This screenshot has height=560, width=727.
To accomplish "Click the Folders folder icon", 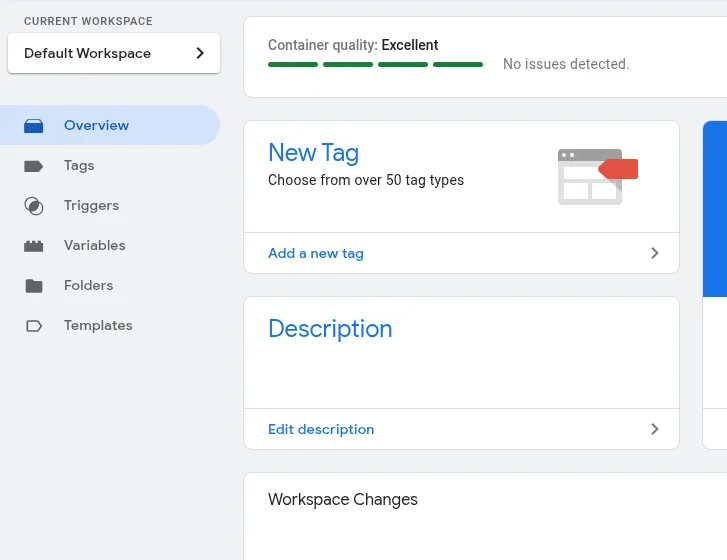I will pyautogui.click(x=33, y=286).
